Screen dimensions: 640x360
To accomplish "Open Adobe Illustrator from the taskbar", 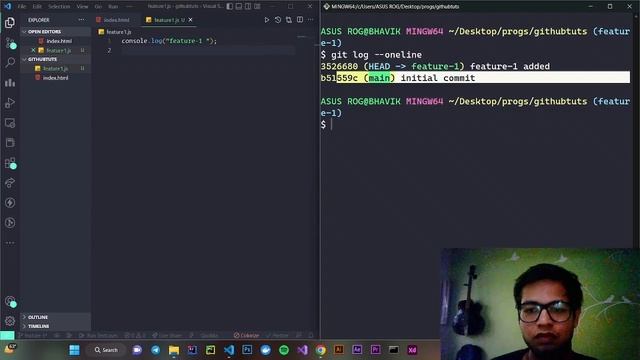I will pos(339,350).
